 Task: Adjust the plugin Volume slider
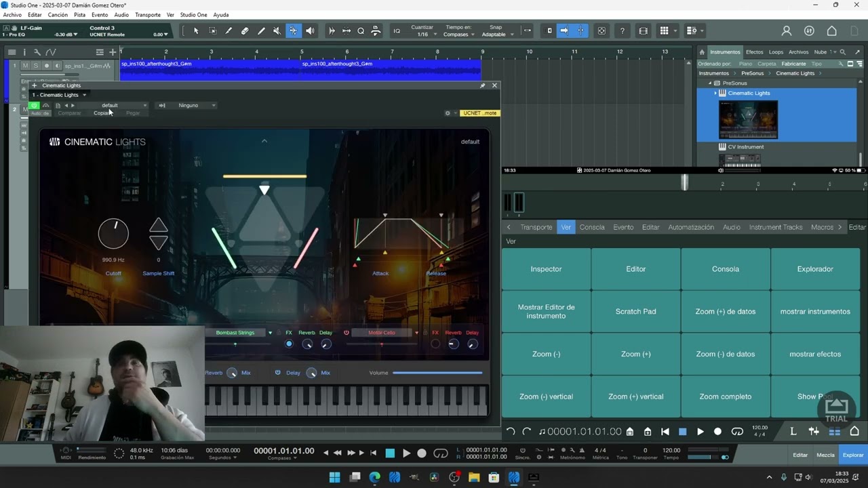click(x=437, y=373)
